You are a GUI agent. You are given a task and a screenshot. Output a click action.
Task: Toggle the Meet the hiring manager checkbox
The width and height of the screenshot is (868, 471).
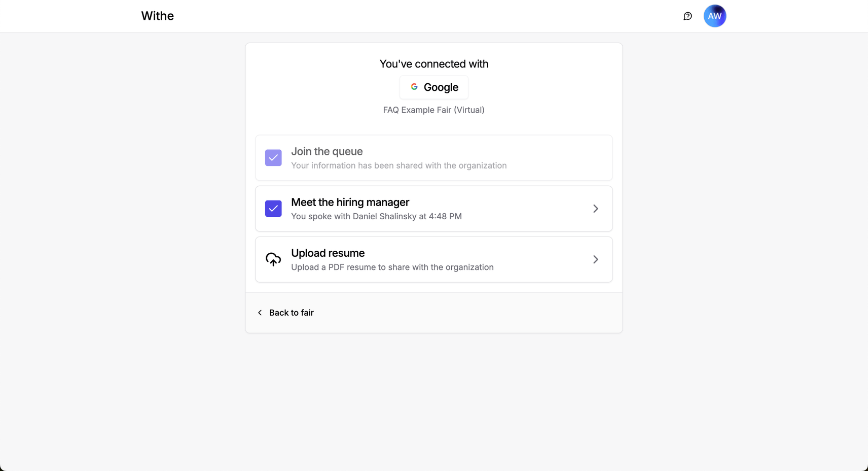273,209
